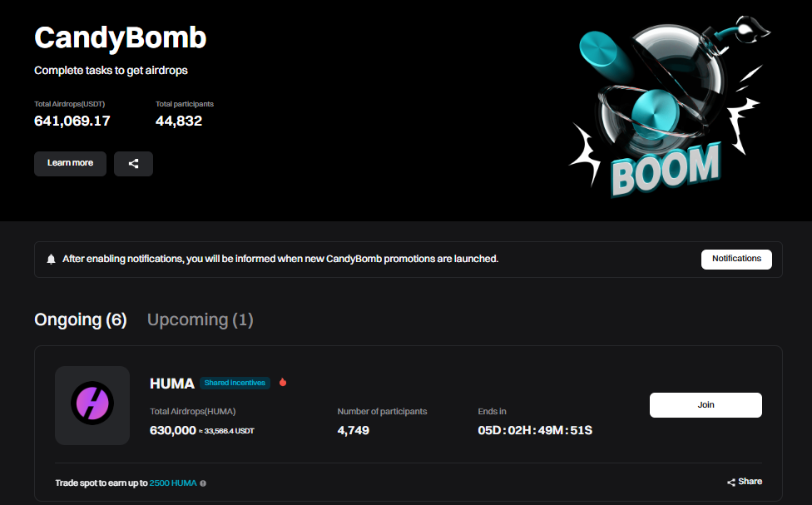The height and width of the screenshot is (505, 812).
Task: Click the Shared Incentives badge
Action: click(x=235, y=383)
